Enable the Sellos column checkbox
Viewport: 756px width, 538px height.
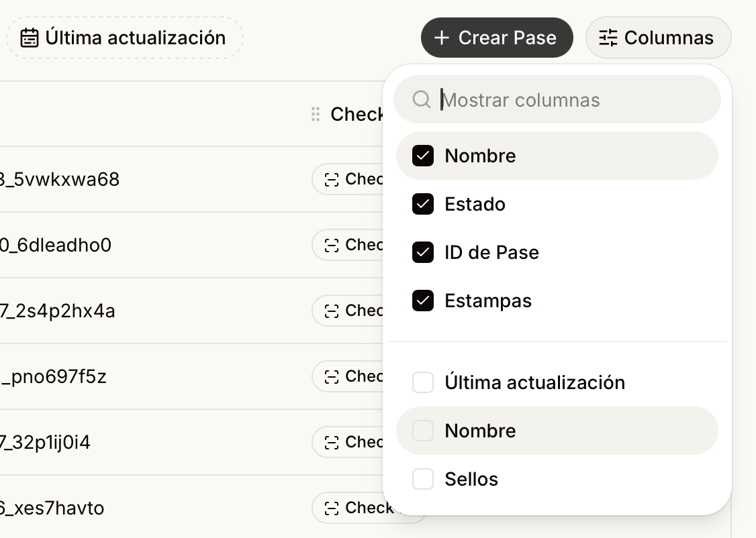[423, 479]
